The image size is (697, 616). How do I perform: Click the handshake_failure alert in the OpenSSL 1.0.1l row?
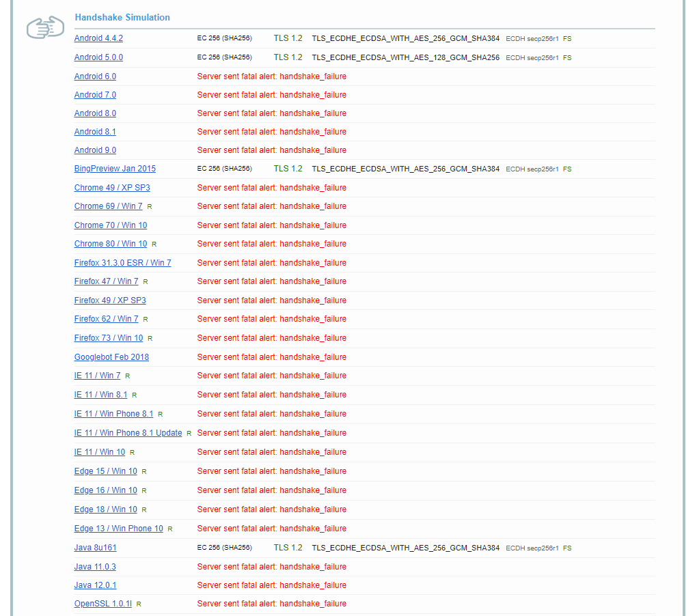(x=271, y=604)
